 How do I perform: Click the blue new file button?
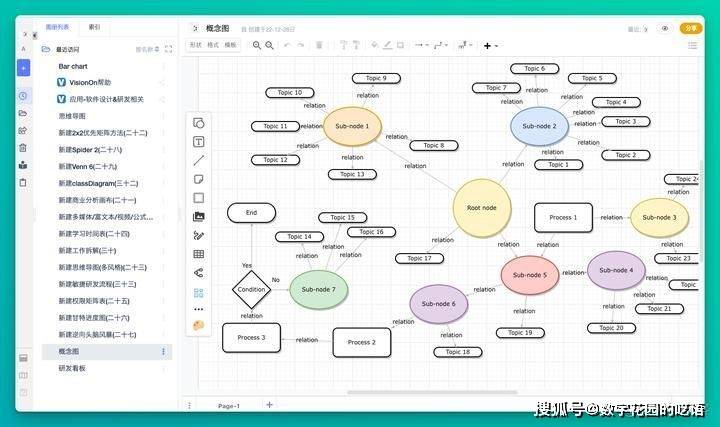23,68
